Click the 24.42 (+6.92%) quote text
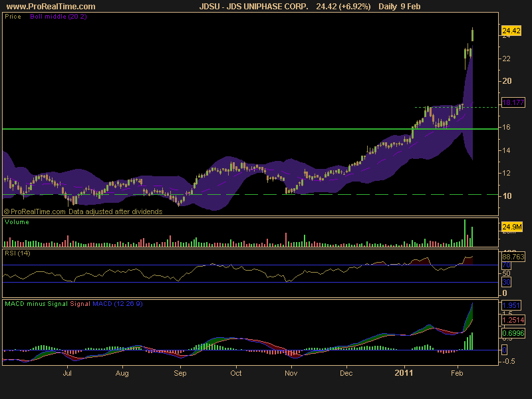532x399 pixels. 343,7
